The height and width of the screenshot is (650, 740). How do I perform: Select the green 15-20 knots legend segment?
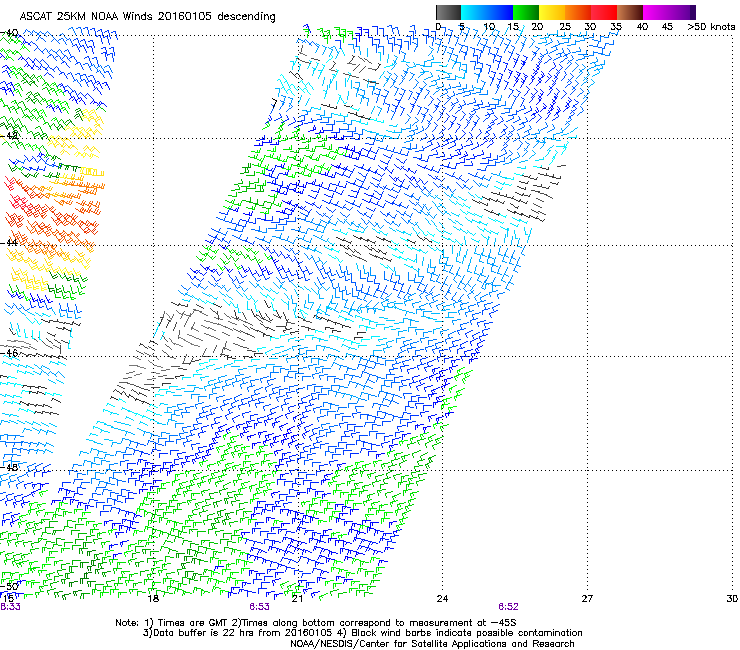(x=526, y=12)
